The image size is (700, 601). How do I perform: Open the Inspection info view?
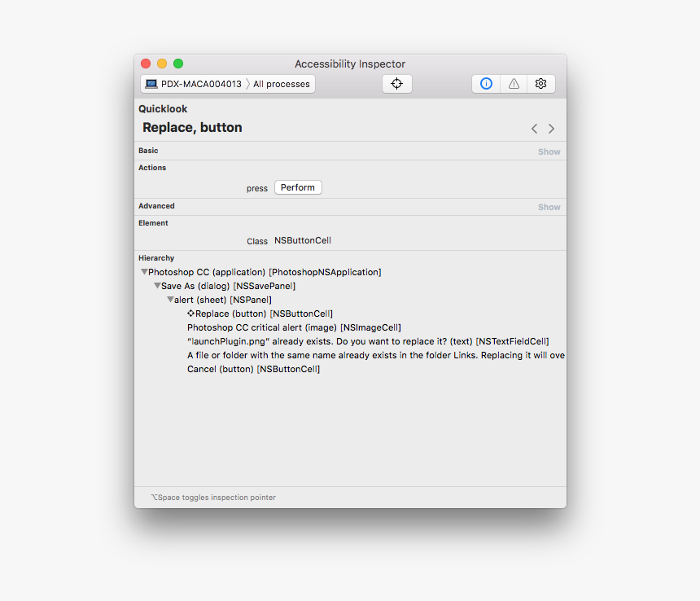click(485, 83)
